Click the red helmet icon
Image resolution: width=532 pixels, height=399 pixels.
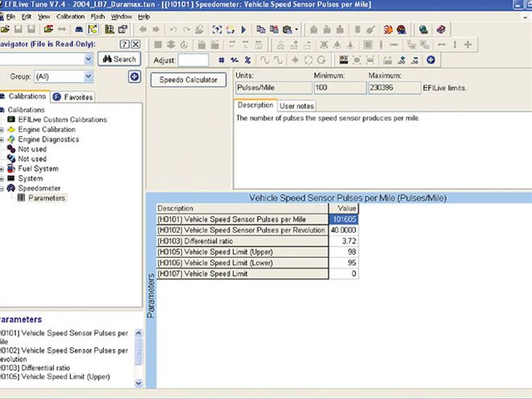pos(401,30)
